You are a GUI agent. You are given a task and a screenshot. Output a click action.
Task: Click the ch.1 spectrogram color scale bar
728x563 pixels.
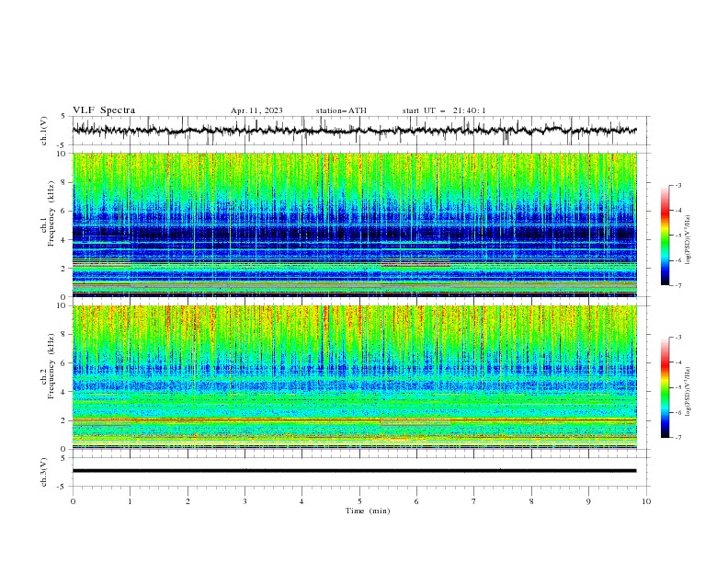coord(665,236)
